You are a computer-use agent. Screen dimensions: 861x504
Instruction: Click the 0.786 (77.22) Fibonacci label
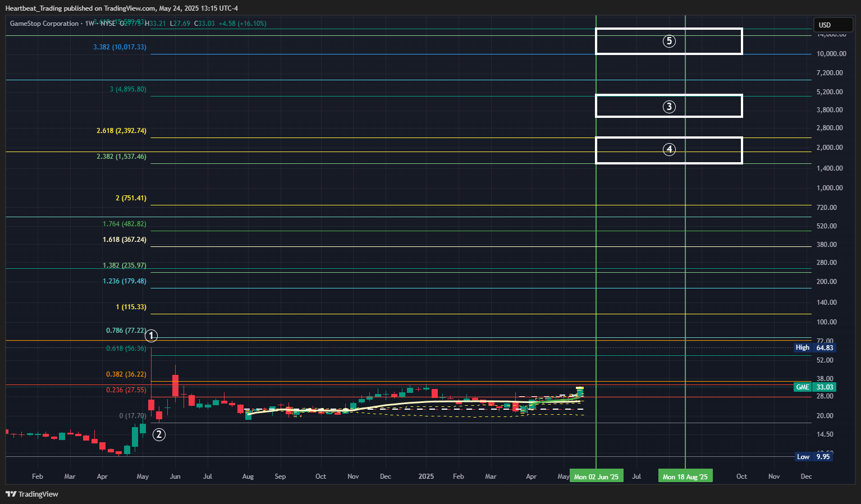pyautogui.click(x=126, y=331)
